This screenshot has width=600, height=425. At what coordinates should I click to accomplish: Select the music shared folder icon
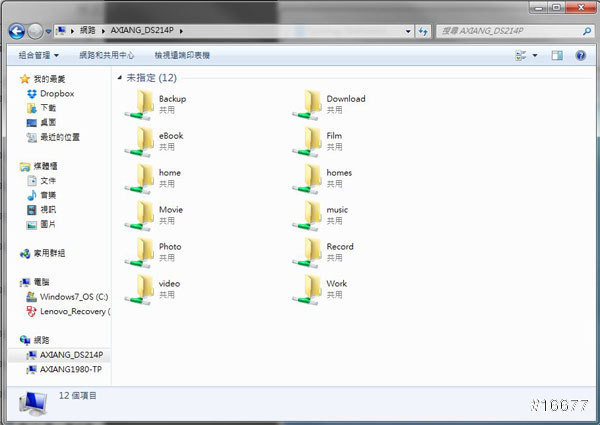[308, 215]
